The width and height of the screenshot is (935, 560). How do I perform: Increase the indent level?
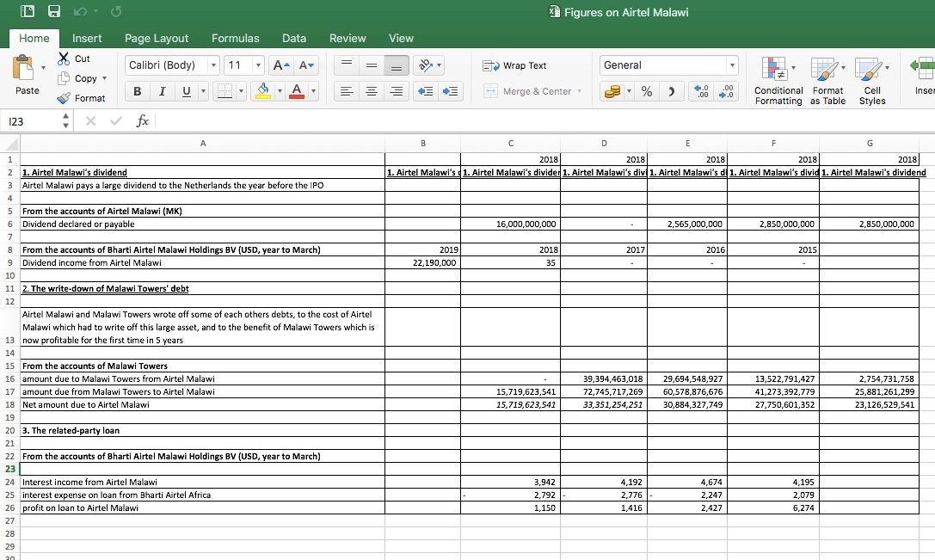pyautogui.click(x=450, y=91)
